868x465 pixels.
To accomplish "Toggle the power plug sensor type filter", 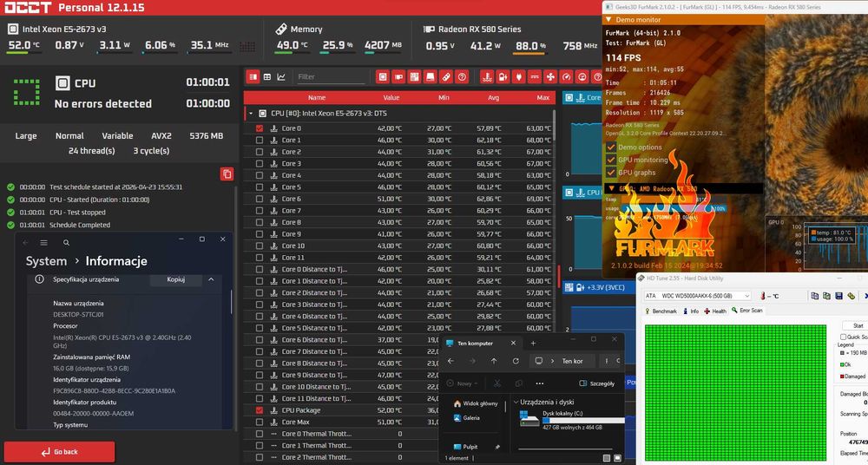I will pyautogui.click(x=519, y=77).
